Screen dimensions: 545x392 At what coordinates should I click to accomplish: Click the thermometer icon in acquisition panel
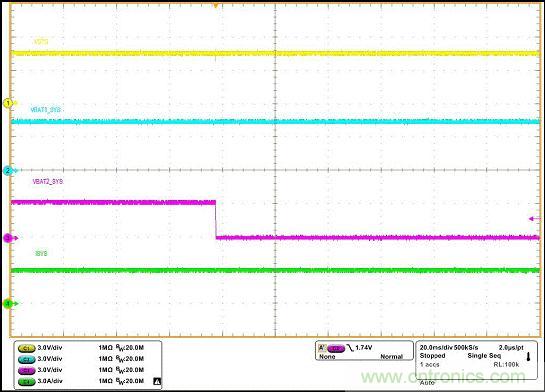[529, 356]
